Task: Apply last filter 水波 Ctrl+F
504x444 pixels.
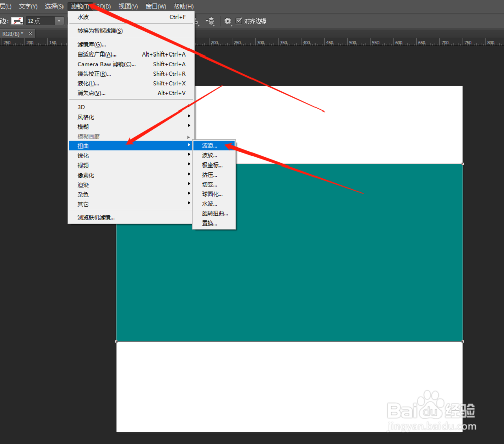Action: tap(131, 17)
